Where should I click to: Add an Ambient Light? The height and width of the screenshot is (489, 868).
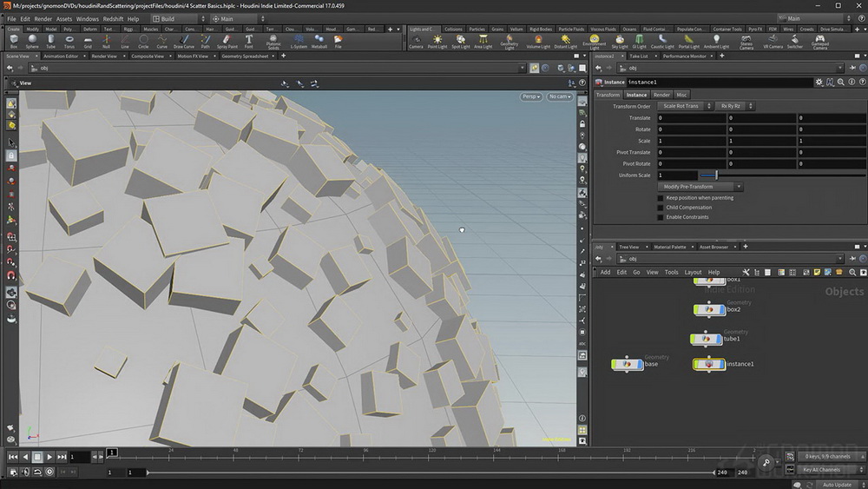click(716, 42)
